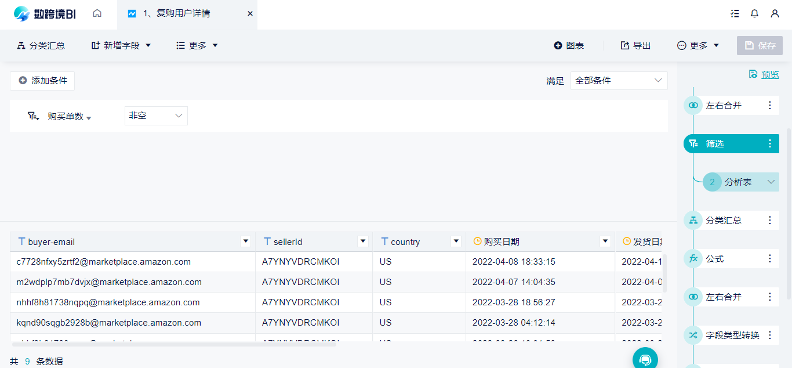Open the 非空 condition dropdown

156,116
